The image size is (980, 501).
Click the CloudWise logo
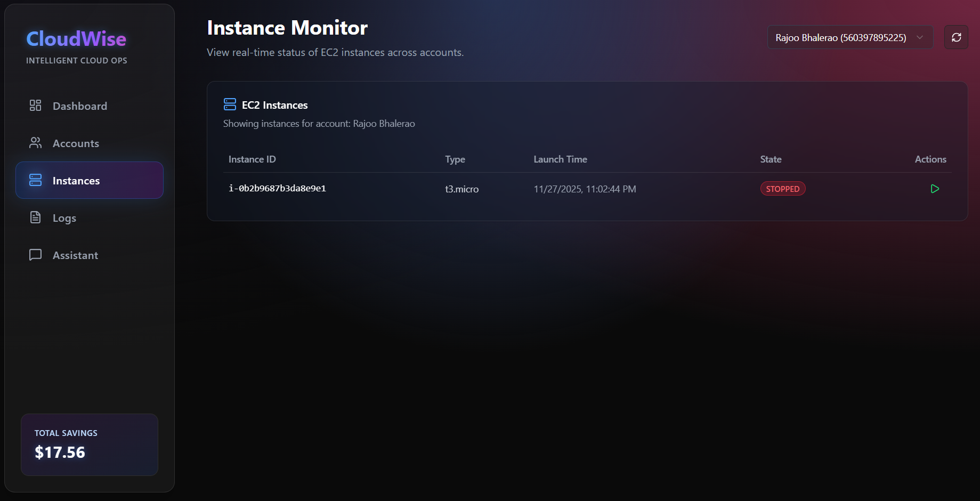(x=76, y=38)
